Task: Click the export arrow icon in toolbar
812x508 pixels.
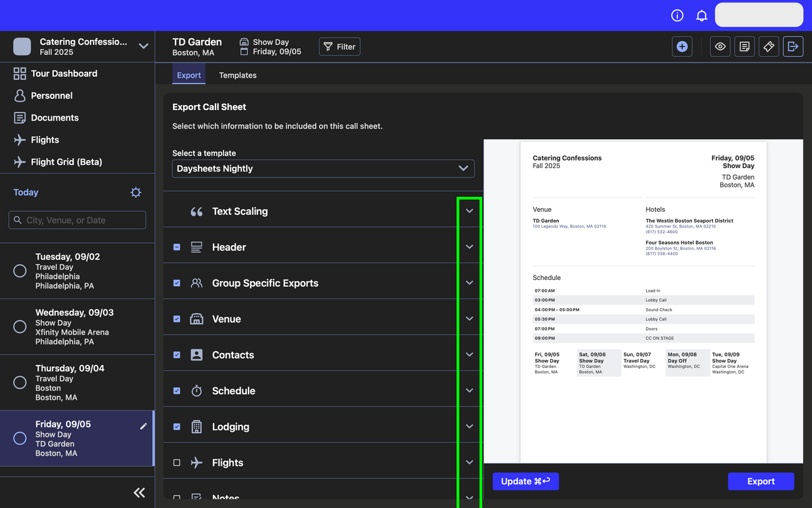Action: 793,47
